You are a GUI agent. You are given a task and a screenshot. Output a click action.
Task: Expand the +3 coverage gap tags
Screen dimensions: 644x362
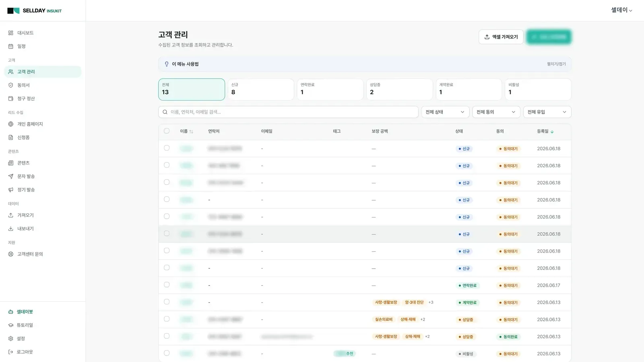pyautogui.click(x=431, y=302)
